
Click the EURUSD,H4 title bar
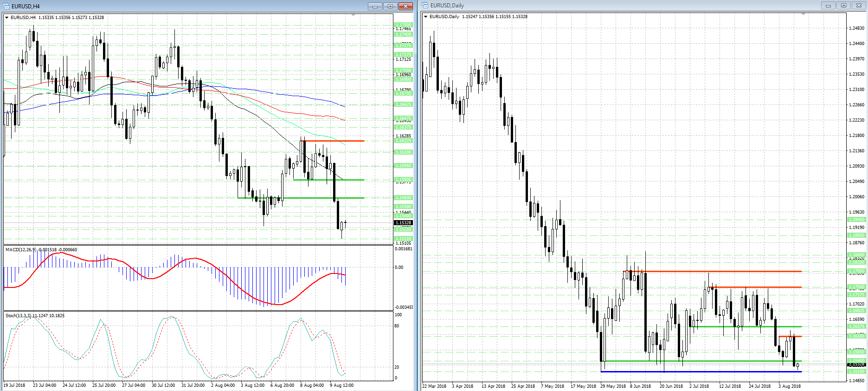(186, 6)
